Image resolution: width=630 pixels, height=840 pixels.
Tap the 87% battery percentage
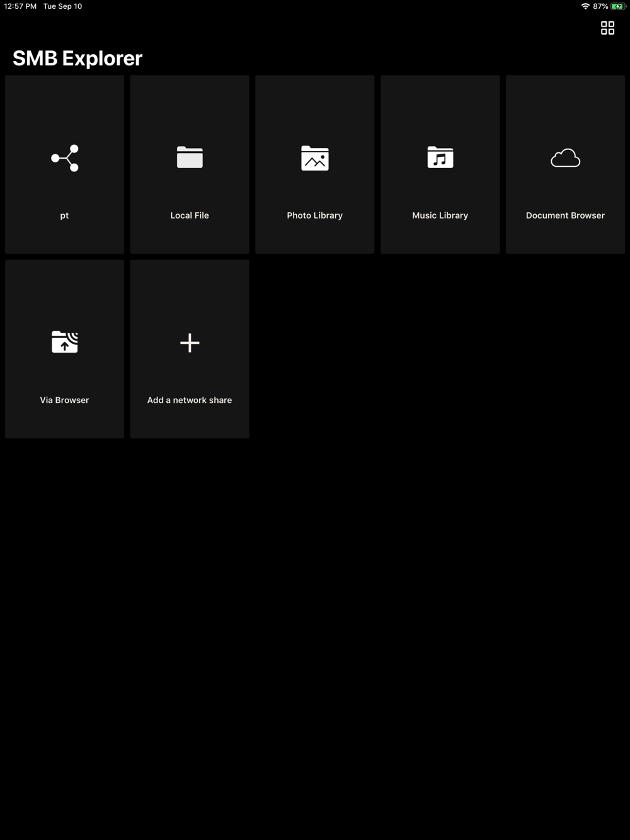tap(600, 6)
